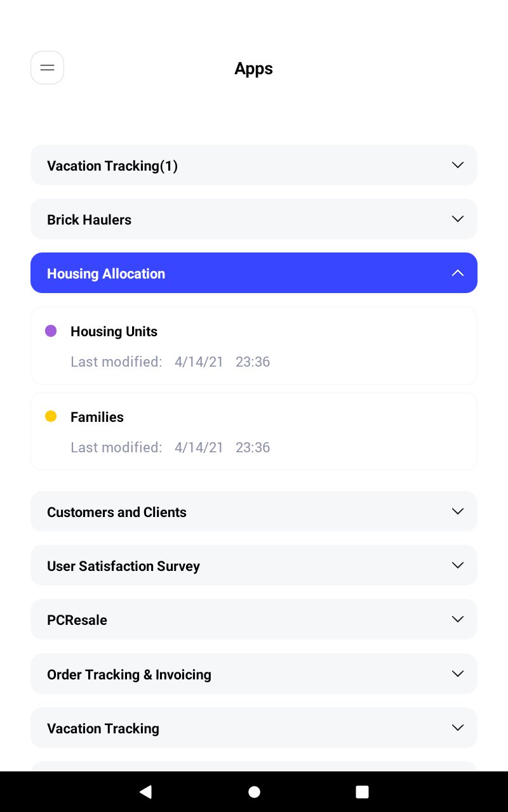Click the yellow dot beside Families
508x812 pixels.
click(x=51, y=416)
